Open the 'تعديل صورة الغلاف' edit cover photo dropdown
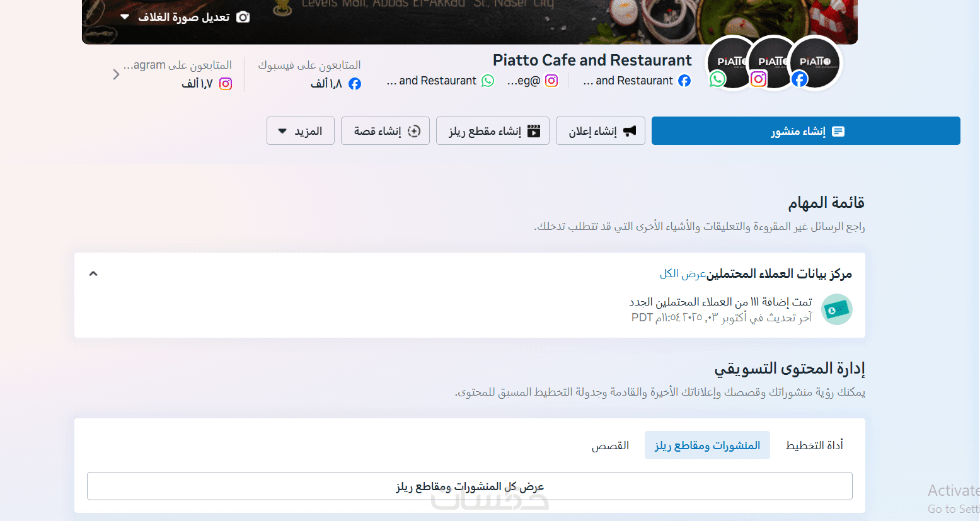Screen dimensions: 980x521 pos(184,17)
